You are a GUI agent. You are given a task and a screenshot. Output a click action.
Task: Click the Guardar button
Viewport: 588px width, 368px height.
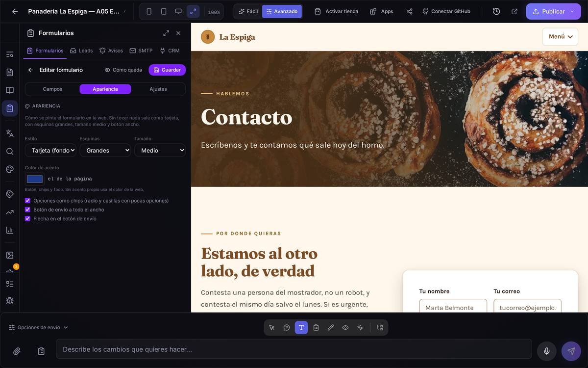[167, 70]
